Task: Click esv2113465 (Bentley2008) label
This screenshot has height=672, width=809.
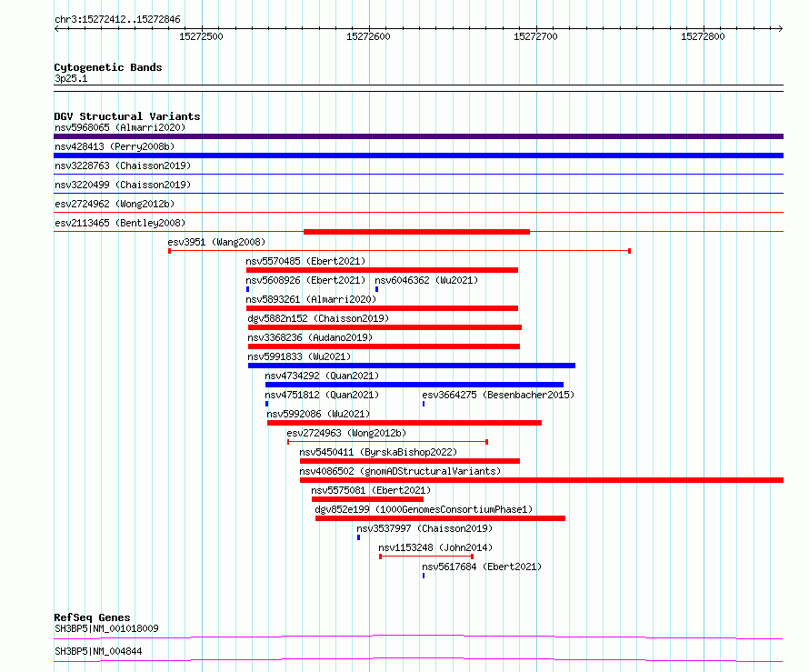Action: (120, 223)
